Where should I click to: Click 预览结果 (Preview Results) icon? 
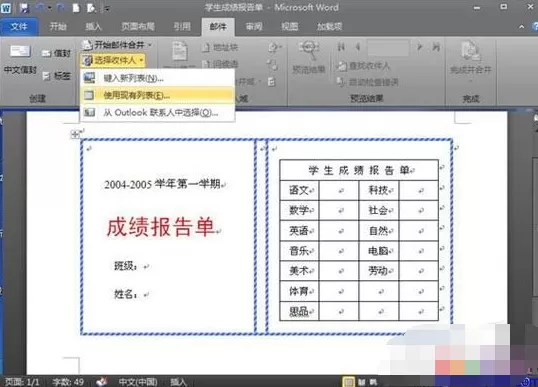308,58
